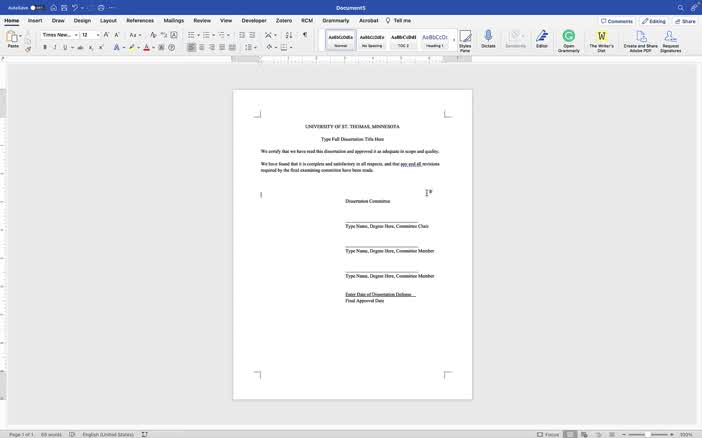
Task: Click the Paste clipboard icon
Action: [12, 38]
